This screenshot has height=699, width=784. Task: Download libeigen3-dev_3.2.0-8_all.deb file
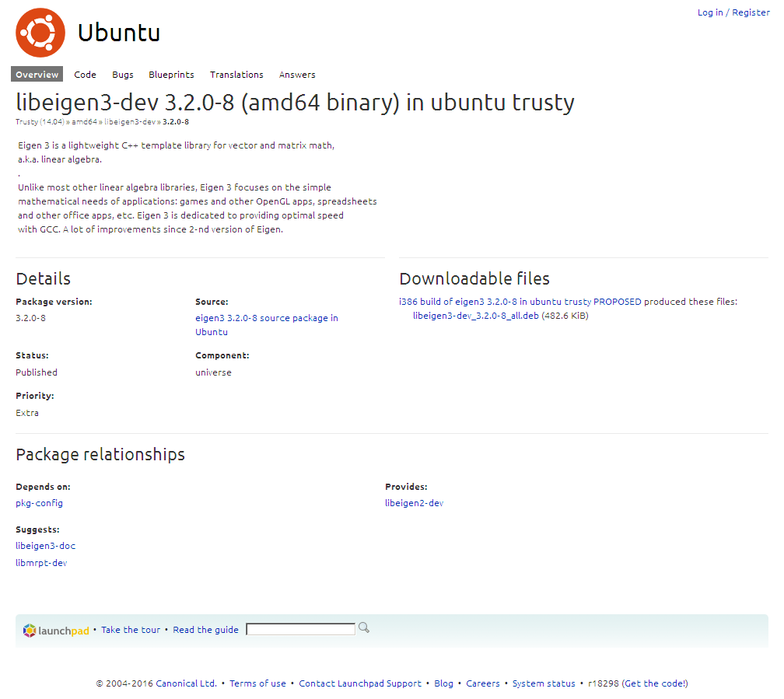point(475,316)
